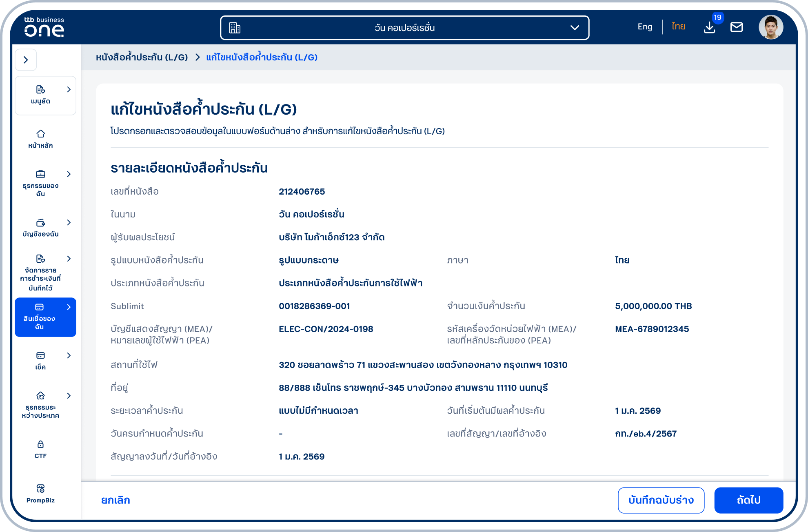
Task: Expand จัดการรายการชำระเงิน chevron
Action: pos(69,259)
